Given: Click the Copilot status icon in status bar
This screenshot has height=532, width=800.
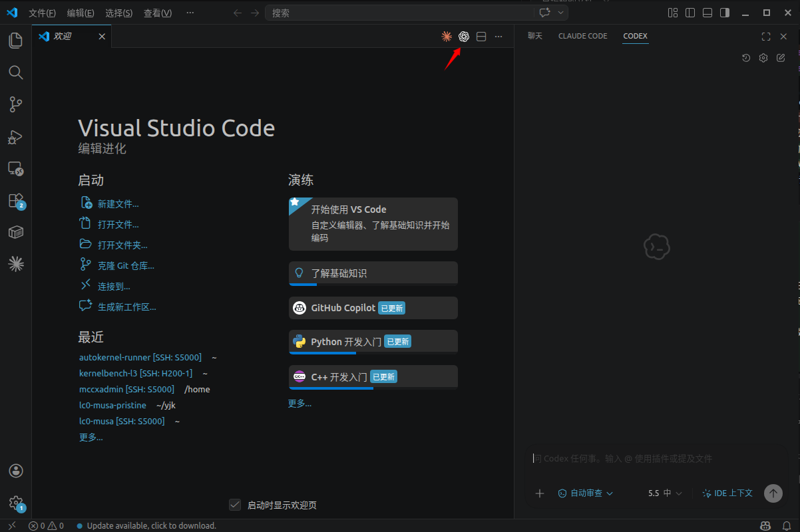Looking at the screenshot, I should (765, 525).
